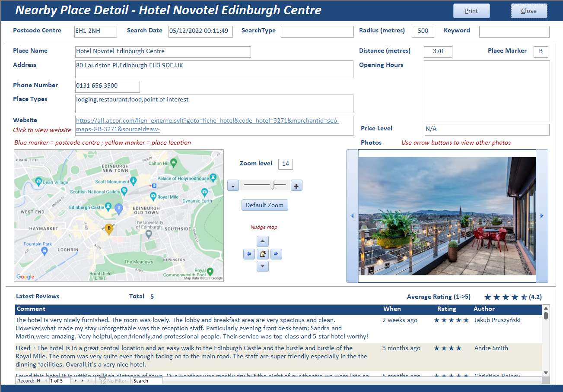This screenshot has height=392, width=563.
Task: Show previous photo with left arrow
Action: tap(352, 216)
